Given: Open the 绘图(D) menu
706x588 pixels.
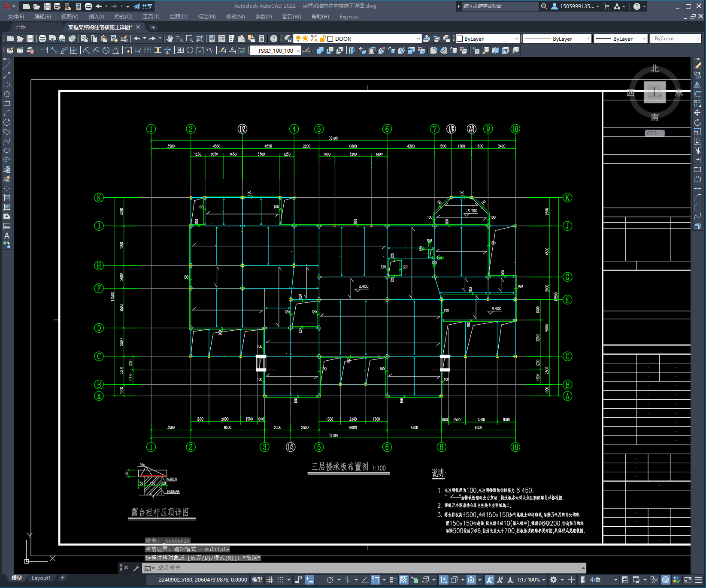Looking at the screenshot, I should pyautogui.click(x=179, y=17).
